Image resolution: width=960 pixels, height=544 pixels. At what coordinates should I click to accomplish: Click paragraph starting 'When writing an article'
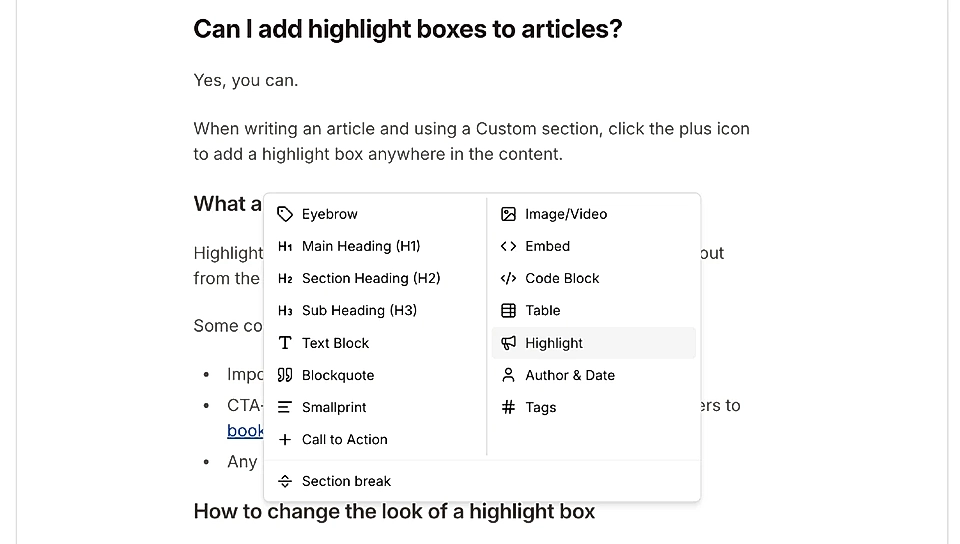tap(471, 141)
